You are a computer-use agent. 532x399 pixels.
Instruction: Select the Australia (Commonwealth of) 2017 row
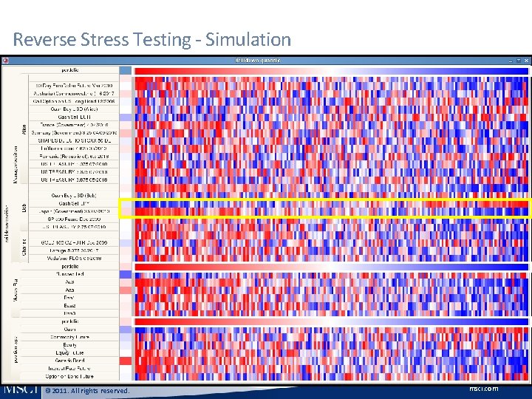click(74, 93)
